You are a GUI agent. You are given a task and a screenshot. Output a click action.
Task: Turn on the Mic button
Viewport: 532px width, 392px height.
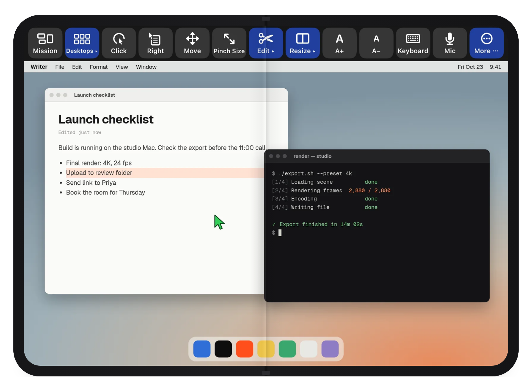(x=450, y=43)
